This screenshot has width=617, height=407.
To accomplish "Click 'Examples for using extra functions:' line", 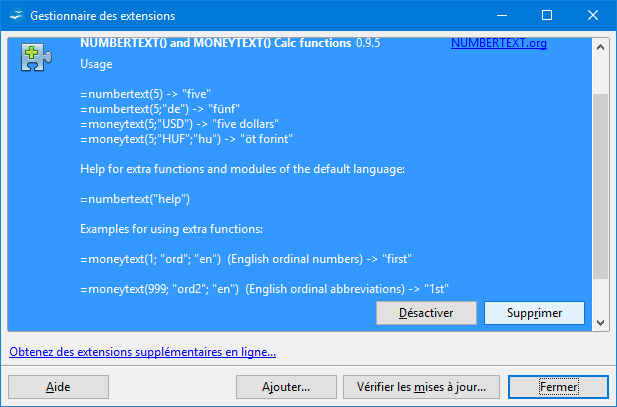I will (x=172, y=229).
